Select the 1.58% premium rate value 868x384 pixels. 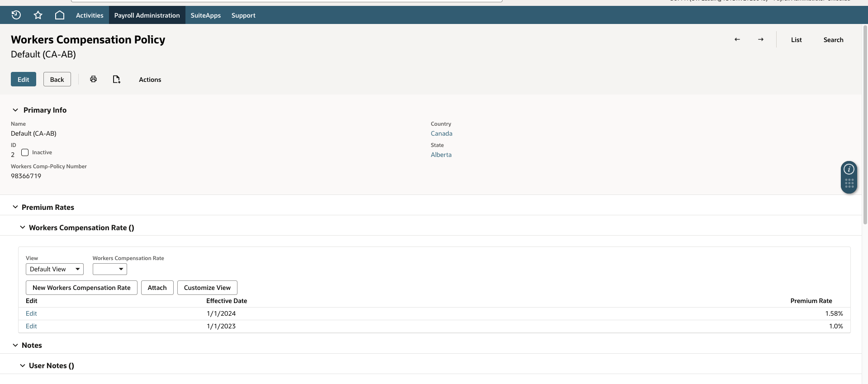click(x=834, y=313)
